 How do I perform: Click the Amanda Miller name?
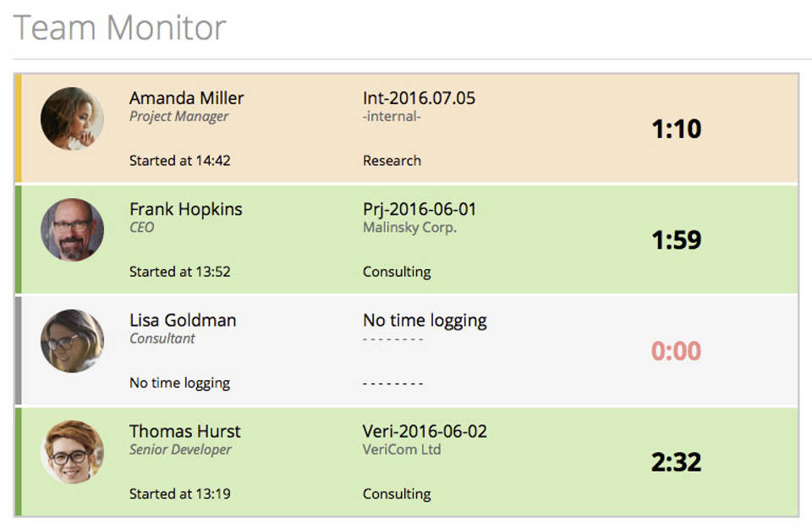(x=186, y=98)
